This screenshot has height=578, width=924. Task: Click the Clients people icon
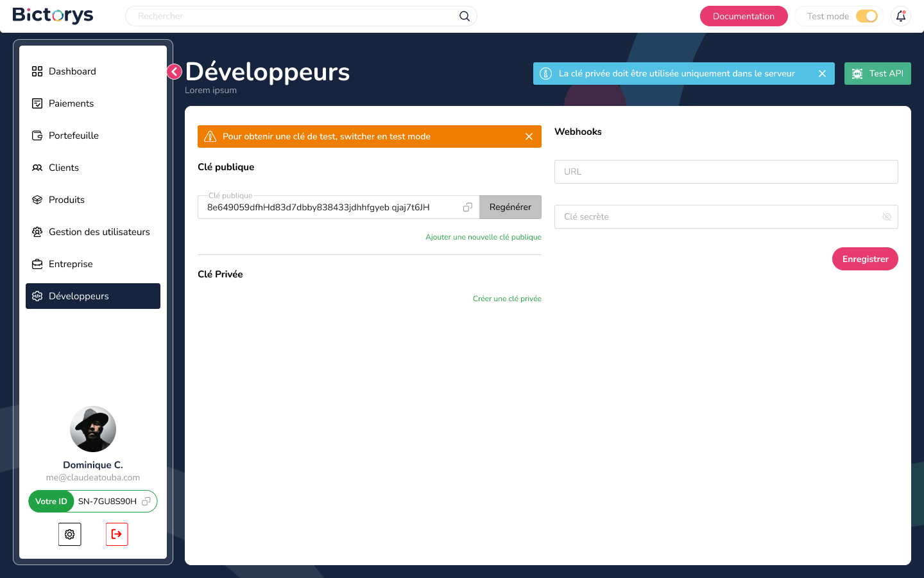pos(37,168)
